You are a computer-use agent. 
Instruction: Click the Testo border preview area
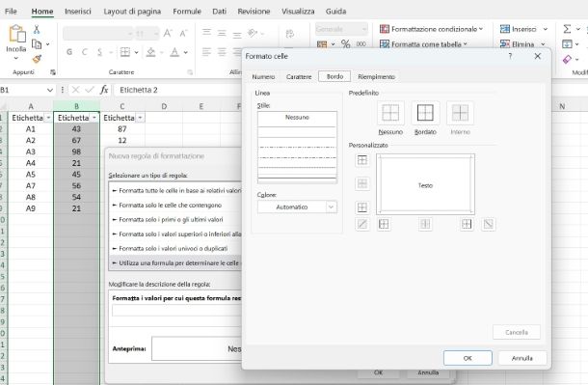tap(425, 184)
